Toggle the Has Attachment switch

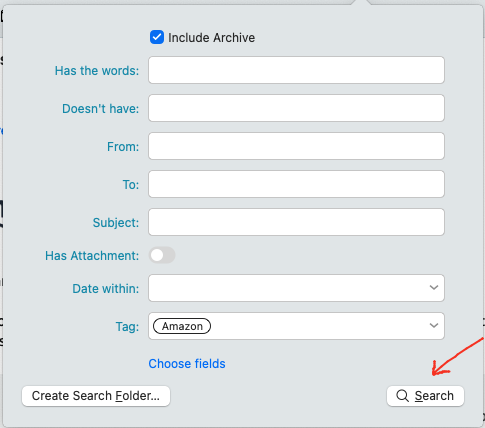[162, 255]
